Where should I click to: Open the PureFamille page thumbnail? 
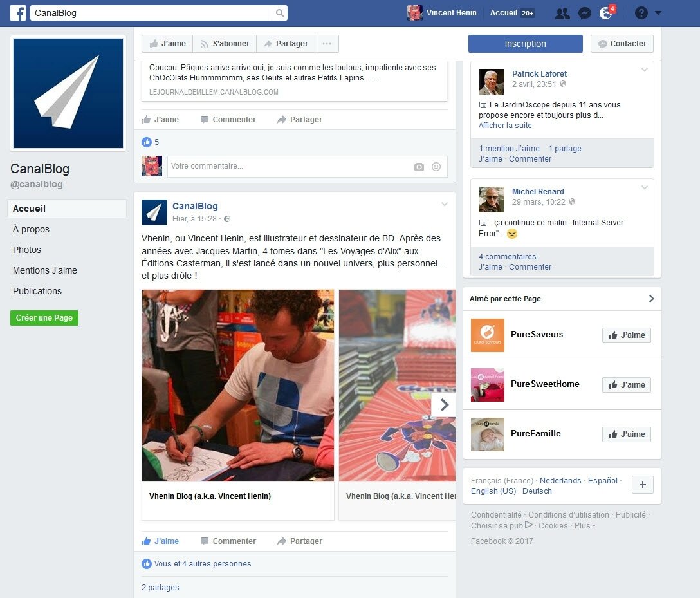tap(488, 434)
